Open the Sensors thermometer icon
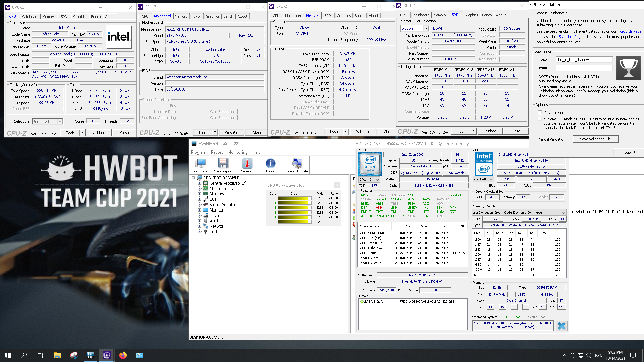 pyautogui.click(x=247, y=165)
